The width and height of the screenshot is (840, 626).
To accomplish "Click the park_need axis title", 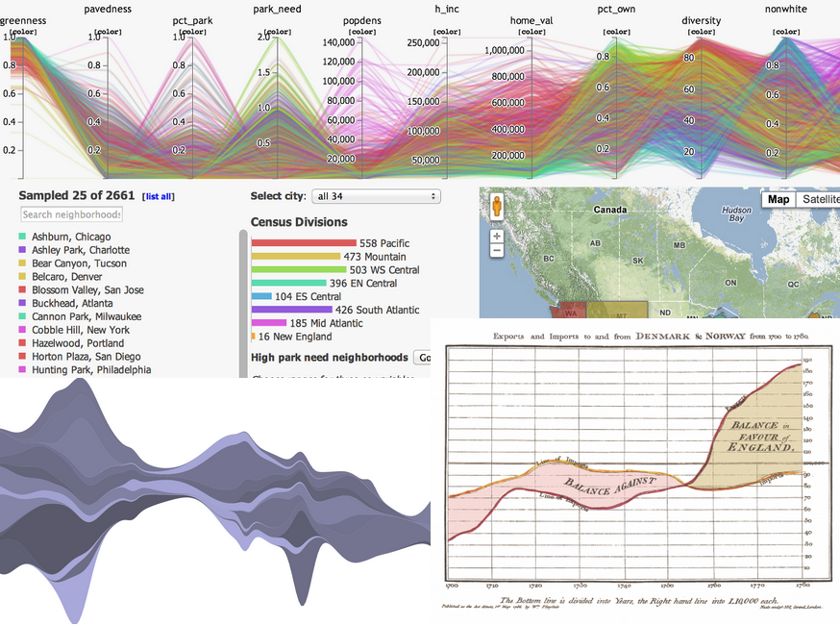I will click(278, 9).
